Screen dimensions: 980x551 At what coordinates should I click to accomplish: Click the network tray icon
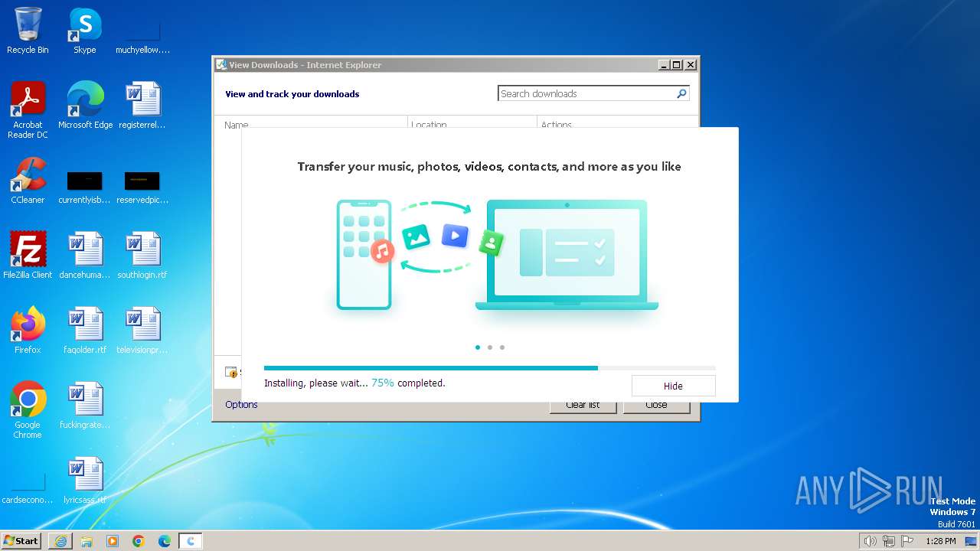point(889,541)
